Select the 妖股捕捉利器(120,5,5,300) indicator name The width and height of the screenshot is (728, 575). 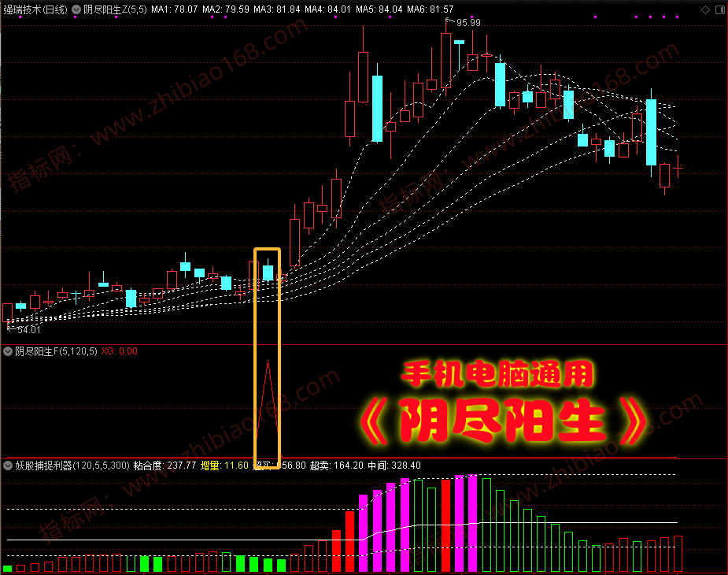[x=72, y=466]
